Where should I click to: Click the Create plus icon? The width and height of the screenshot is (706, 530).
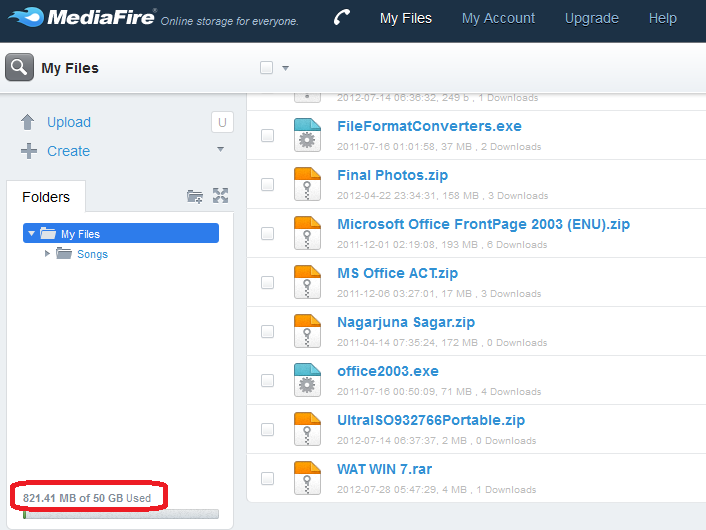coord(29,151)
